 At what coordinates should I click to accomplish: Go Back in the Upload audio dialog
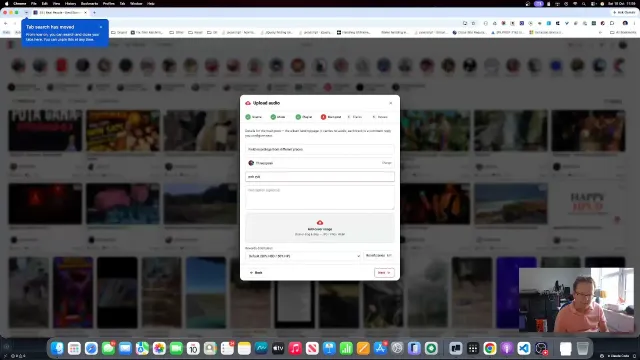click(256, 273)
